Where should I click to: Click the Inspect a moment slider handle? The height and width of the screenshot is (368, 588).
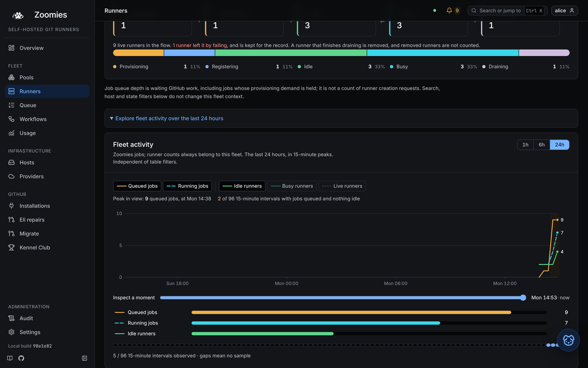[523, 297]
